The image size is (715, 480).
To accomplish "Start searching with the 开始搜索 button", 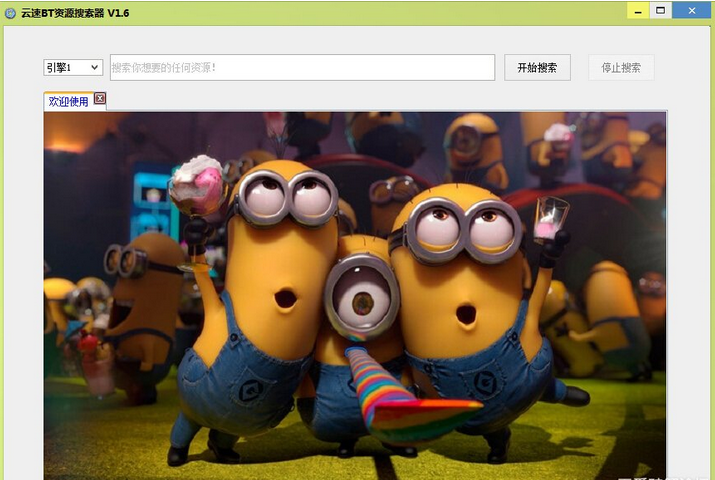I will coord(537,67).
